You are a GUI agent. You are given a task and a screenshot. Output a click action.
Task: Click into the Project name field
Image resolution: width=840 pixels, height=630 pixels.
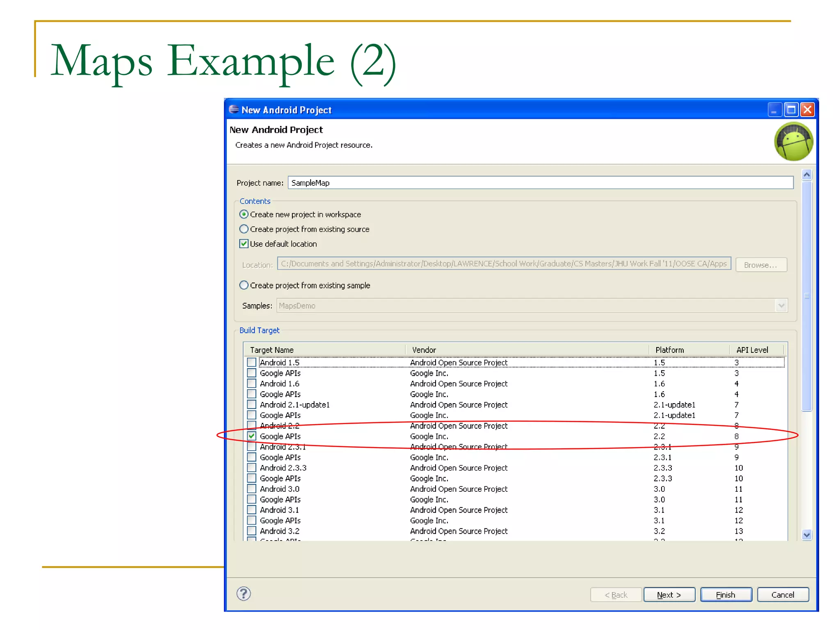click(x=540, y=183)
